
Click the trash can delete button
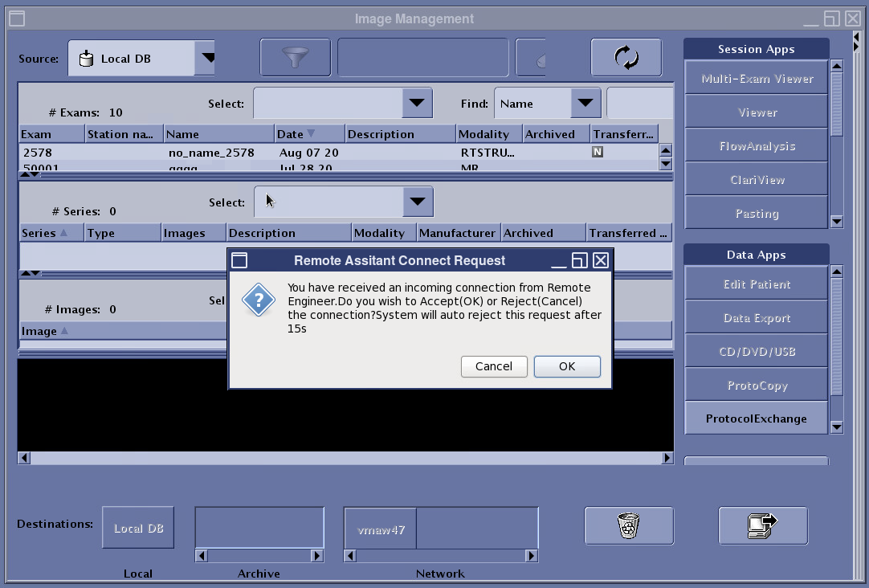click(x=628, y=525)
